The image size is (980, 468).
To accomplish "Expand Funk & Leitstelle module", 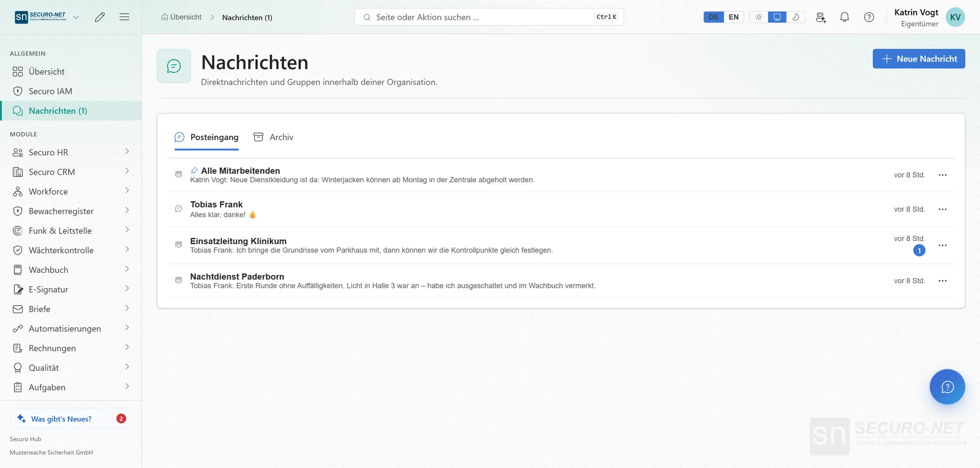I will 127,230.
